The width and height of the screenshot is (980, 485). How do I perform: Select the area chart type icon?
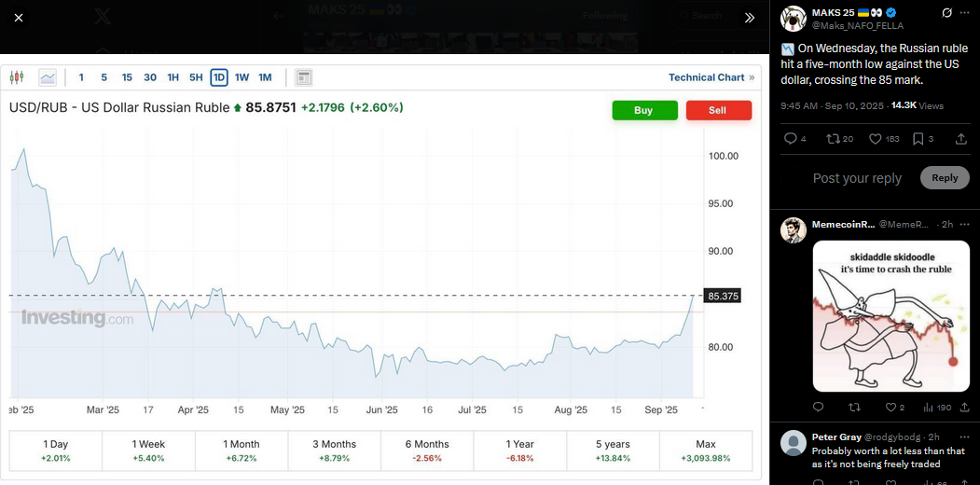(x=48, y=77)
